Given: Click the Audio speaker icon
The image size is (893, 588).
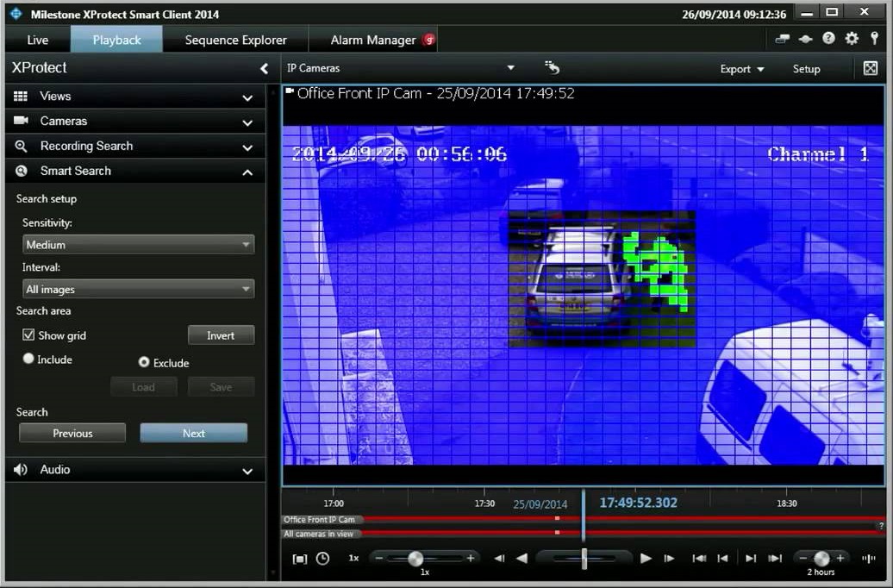Looking at the screenshot, I should click(x=21, y=470).
